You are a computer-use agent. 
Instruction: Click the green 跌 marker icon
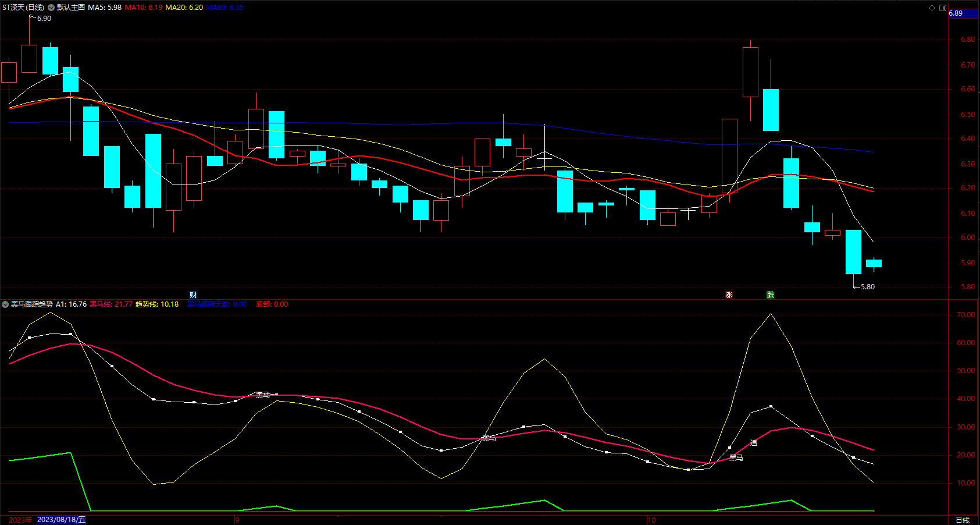(x=771, y=295)
